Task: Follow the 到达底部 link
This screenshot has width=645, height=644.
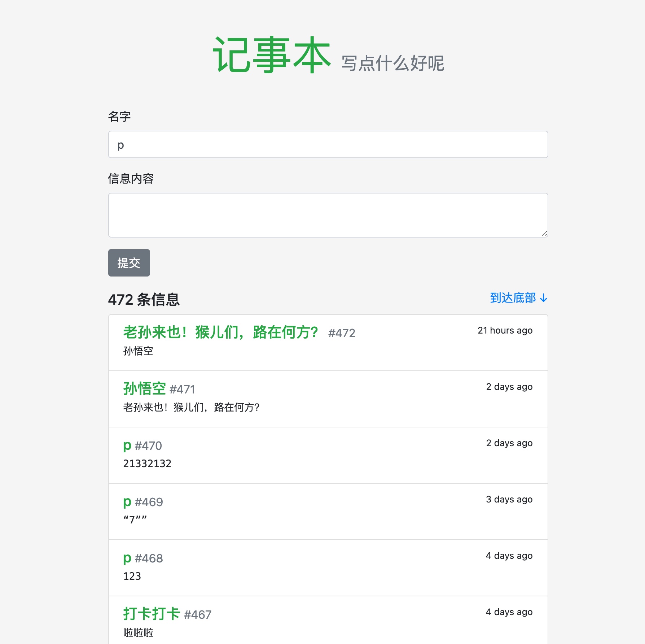Action: 519,298
